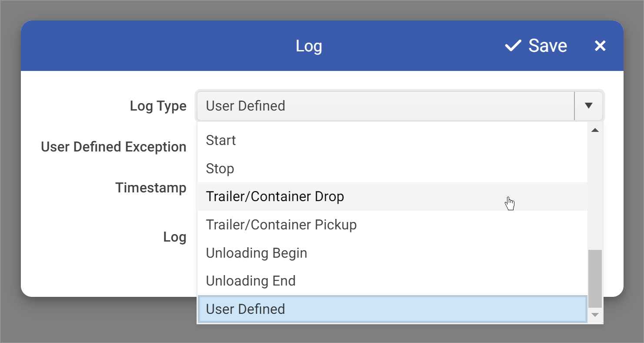Viewport: 644px width, 343px height.
Task: Click the Log Type field showing User Defined
Action: click(x=386, y=106)
